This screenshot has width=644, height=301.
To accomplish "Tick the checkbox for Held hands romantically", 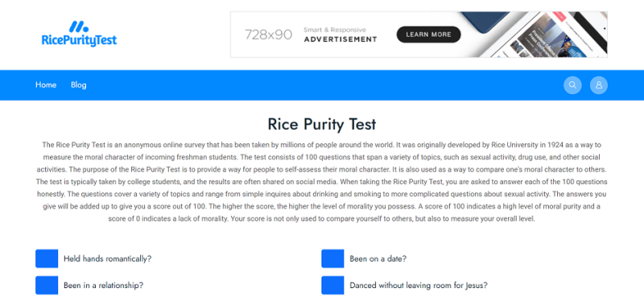I will (47, 258).
